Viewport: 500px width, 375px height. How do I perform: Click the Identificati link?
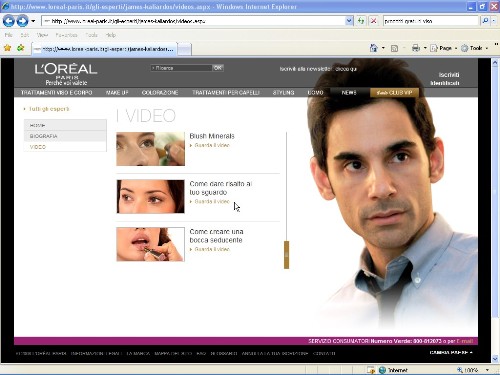[445, 83]
